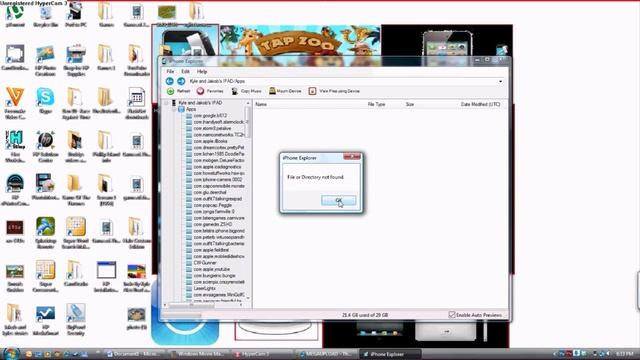Select the Kyle and Jakob's IPAD device node
This screenshot has height=360, width=640.
click(197, 103)
